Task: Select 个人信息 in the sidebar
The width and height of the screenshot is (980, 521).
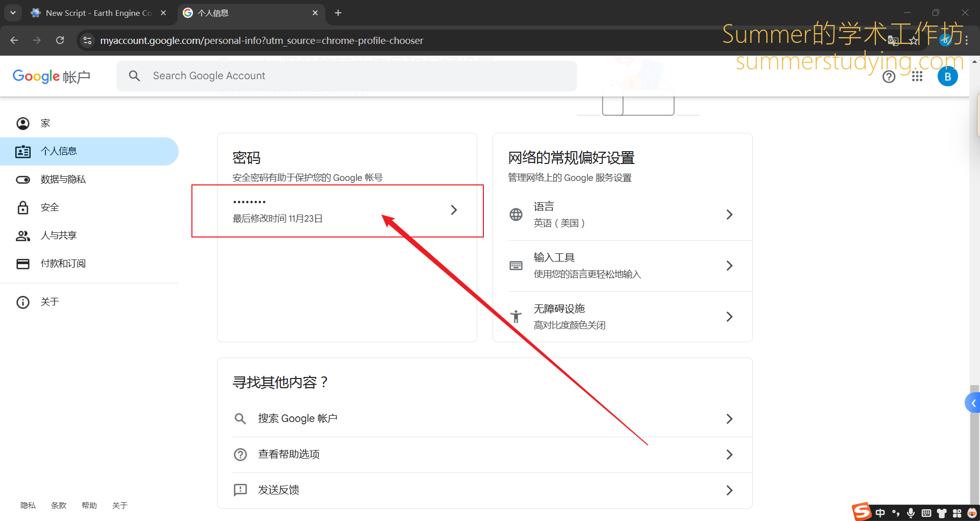Action: pos(89,151)
